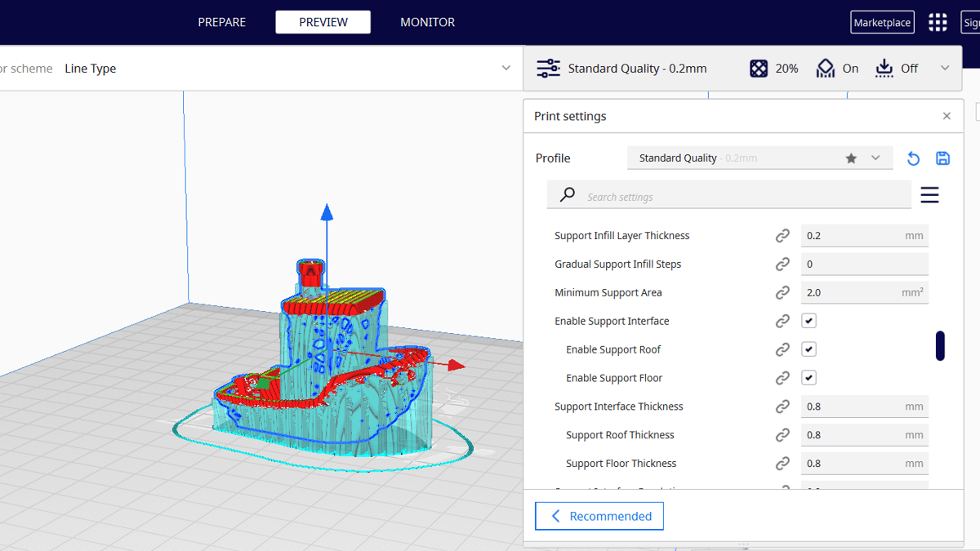Click the link icon beside Gradual Support Infill Steps

(782, 264)
